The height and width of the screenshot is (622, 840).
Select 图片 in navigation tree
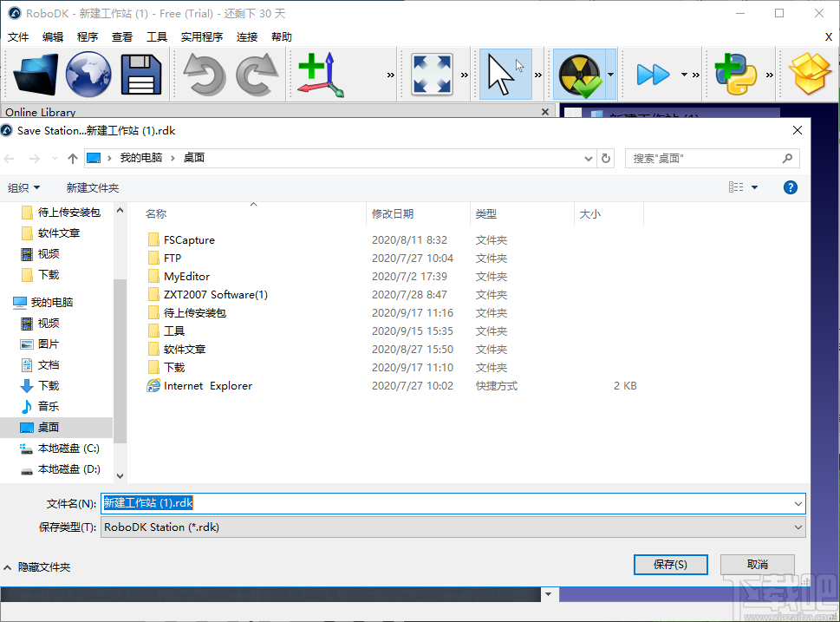49,344
